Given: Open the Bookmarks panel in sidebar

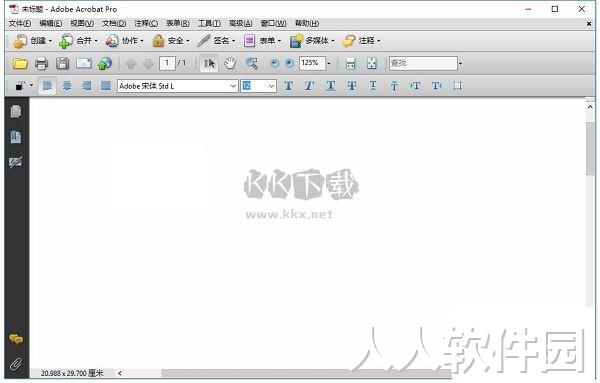Looking at the screenshot, I should [x=16, y=137].
